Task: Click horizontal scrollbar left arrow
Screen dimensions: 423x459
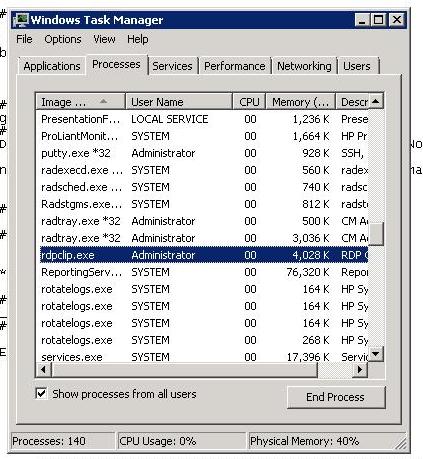Action: click(43, 369)
